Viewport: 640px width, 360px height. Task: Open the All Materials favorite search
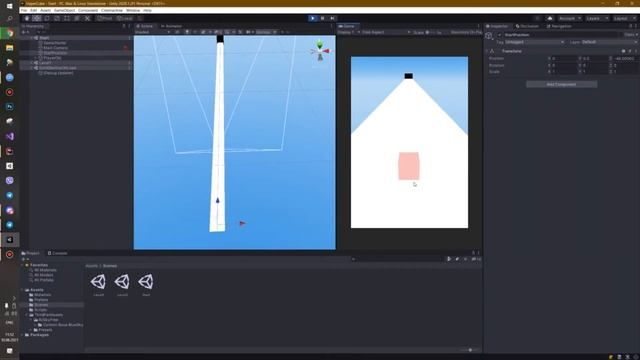pos(45,270)
